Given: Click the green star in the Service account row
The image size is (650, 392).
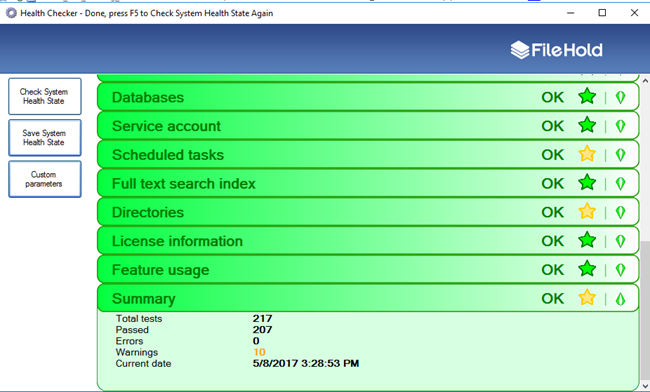Looking at the screenshot, I should (587, 126).
